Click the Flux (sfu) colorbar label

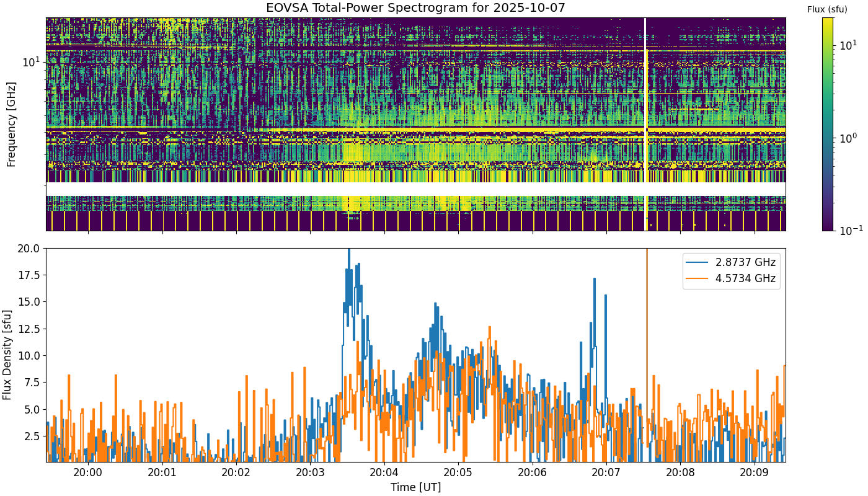coord(827,9)
